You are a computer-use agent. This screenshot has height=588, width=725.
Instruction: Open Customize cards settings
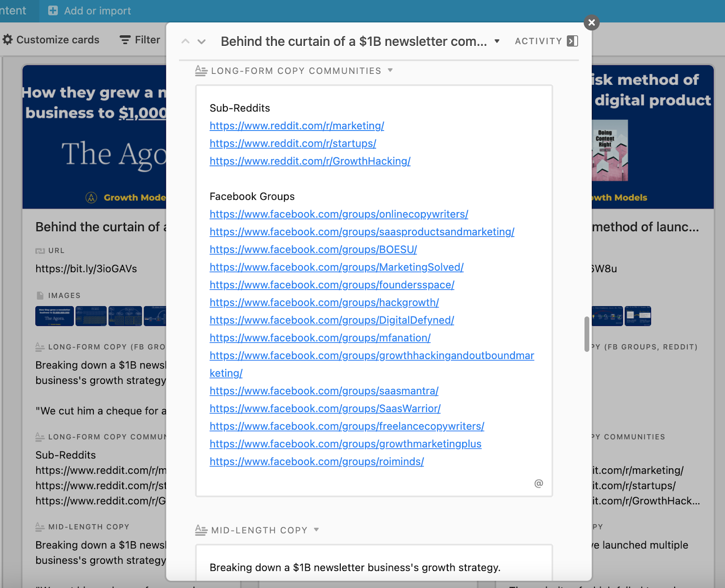point(51,40)
